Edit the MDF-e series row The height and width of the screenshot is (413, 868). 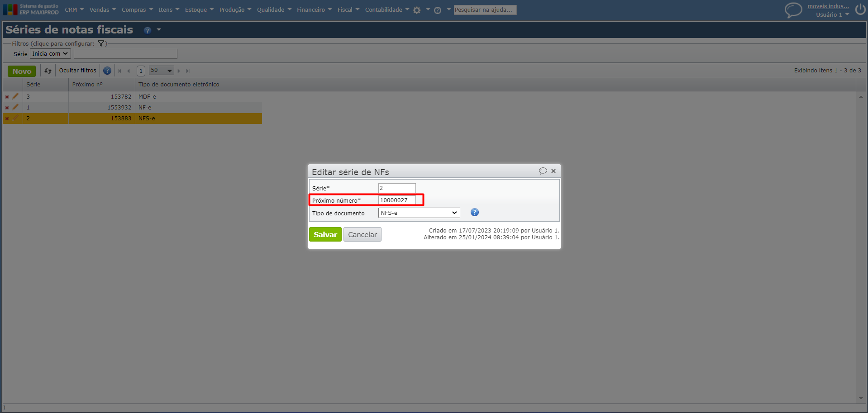[15, 96]
